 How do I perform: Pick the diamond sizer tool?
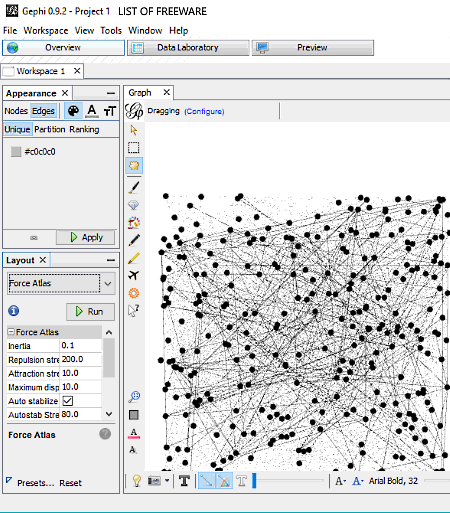[134, 205]
